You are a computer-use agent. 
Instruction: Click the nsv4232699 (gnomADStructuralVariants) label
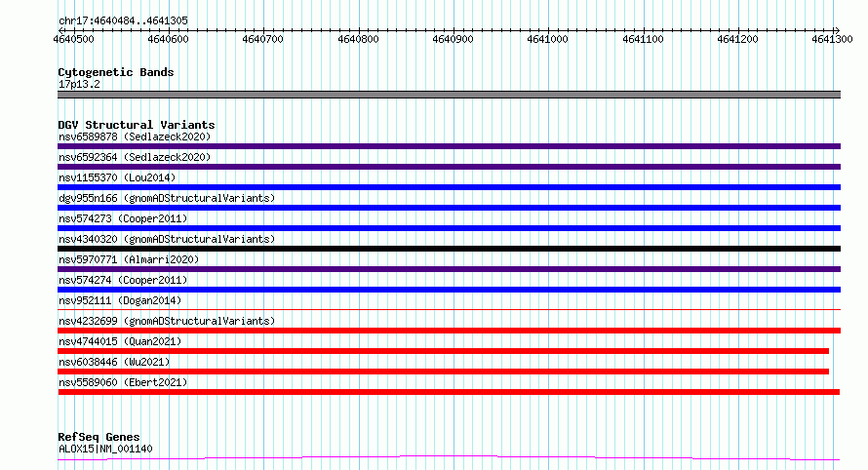(167, 321)
